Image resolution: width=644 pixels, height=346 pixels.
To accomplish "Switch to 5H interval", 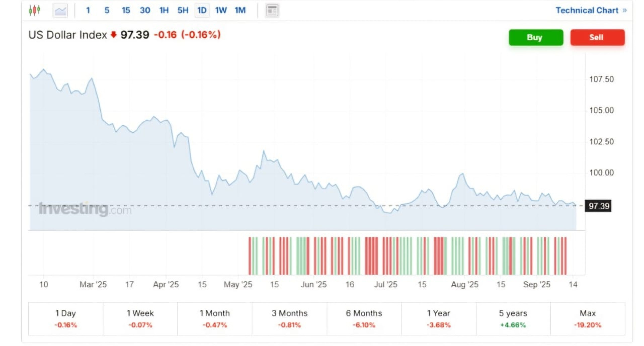I will 183,10.
